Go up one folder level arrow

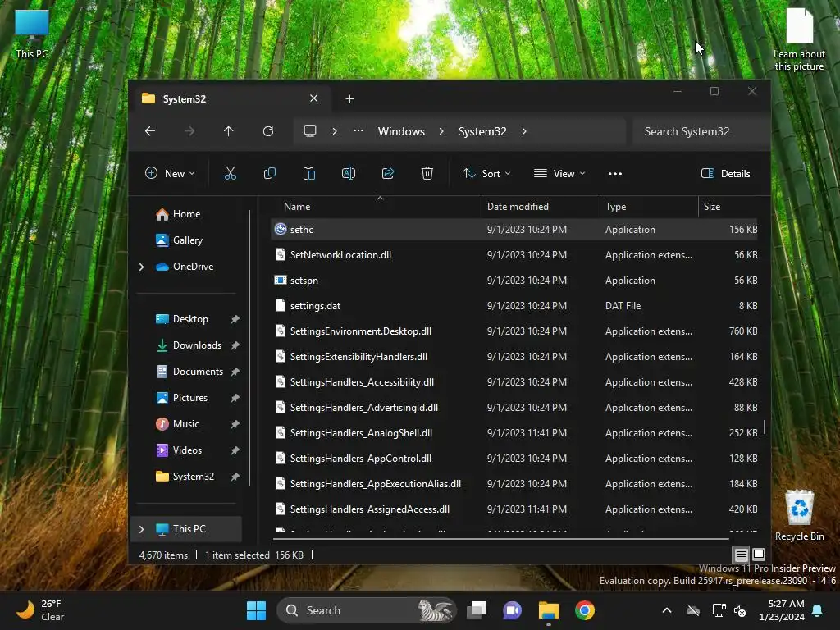click(229, 131)
